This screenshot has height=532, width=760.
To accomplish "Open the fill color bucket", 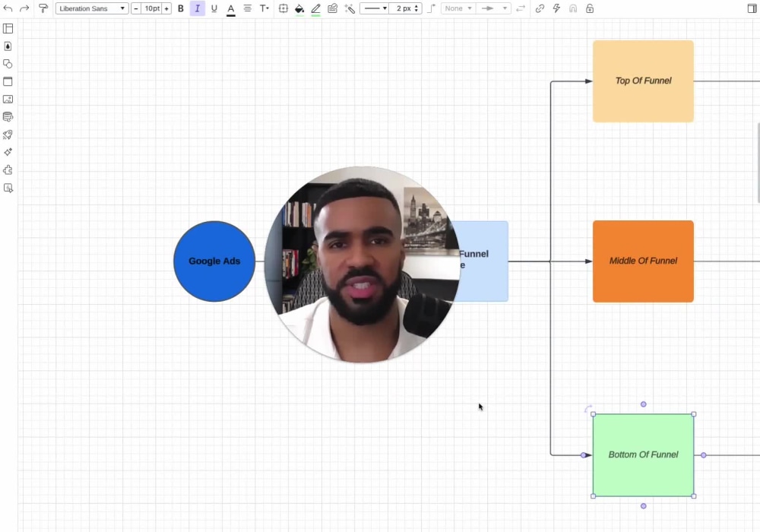I will click(x=299, y=8).
